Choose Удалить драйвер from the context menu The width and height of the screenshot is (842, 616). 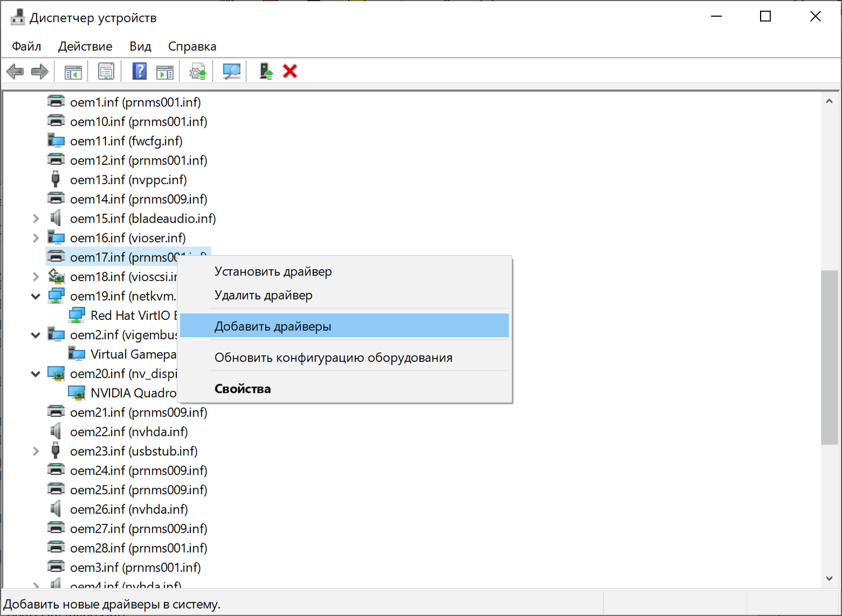345,295
